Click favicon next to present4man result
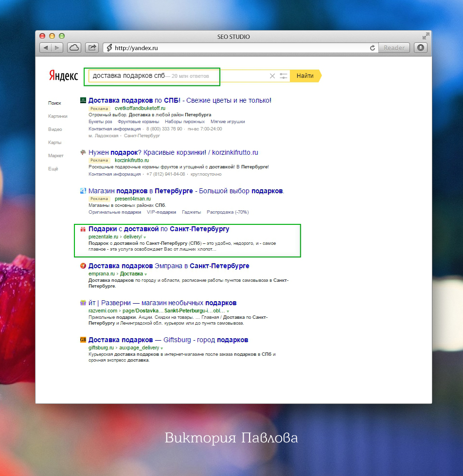Image resolution: width=463 pixels, height=476 pixels. [x=83, y=191]
